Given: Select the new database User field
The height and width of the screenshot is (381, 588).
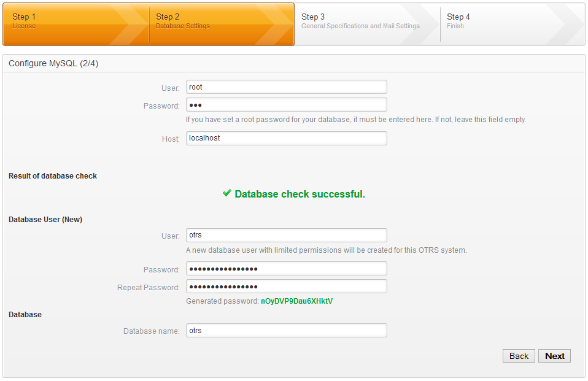Looking at the screenshot, I should (x=286, y=236).
